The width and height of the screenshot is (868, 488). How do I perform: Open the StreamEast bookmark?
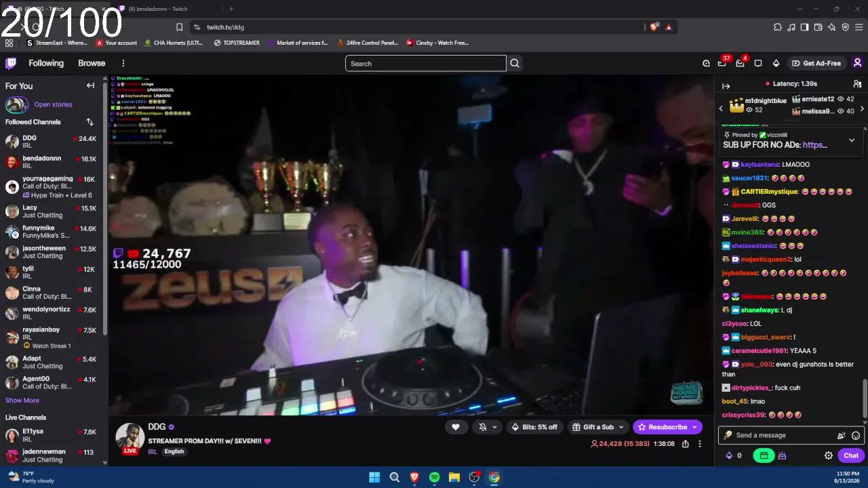coord(57,43)
